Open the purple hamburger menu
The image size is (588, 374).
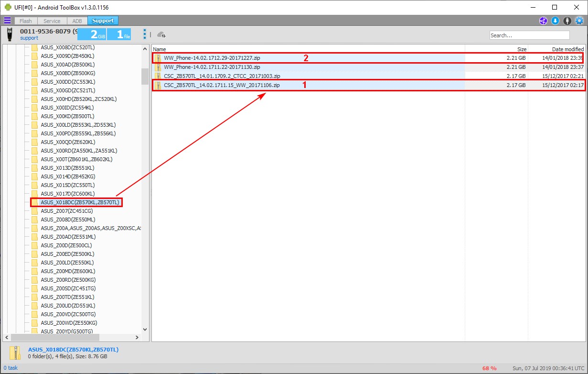[x=7, y=21]
